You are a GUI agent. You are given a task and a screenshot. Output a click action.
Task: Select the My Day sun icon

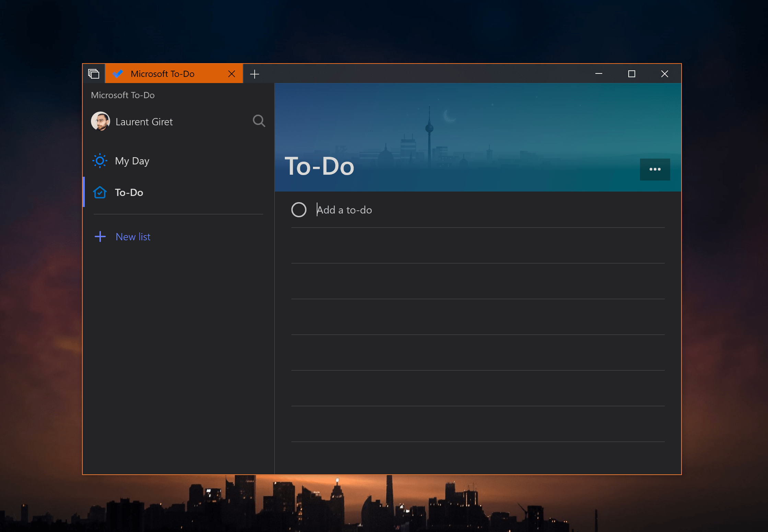click(x=100, y=161)
